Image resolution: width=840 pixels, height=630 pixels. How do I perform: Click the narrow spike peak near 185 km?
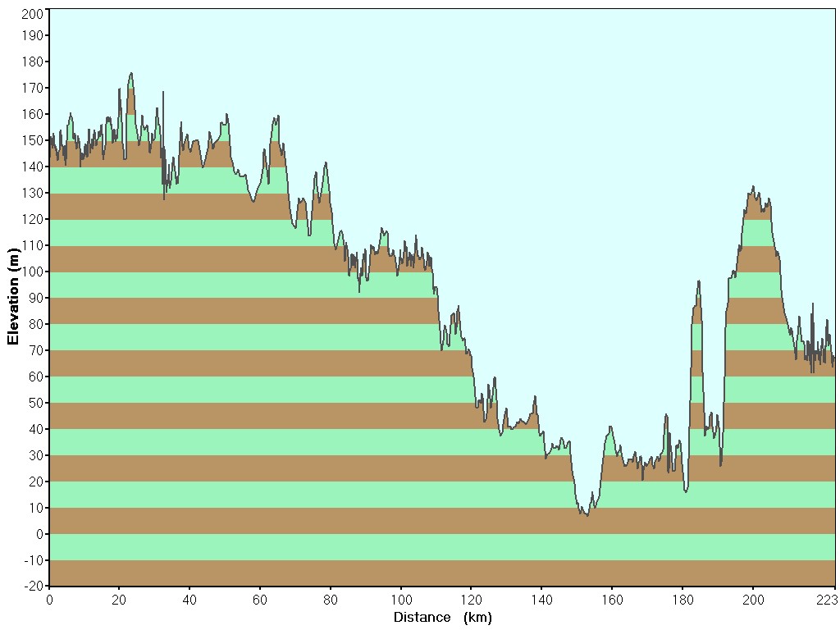[x=698, y=282]
